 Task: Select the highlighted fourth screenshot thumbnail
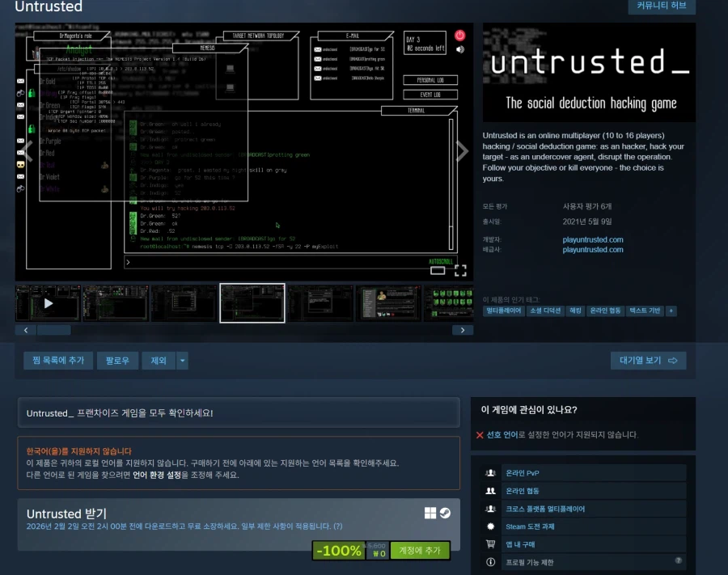click(x=252, y=303)
